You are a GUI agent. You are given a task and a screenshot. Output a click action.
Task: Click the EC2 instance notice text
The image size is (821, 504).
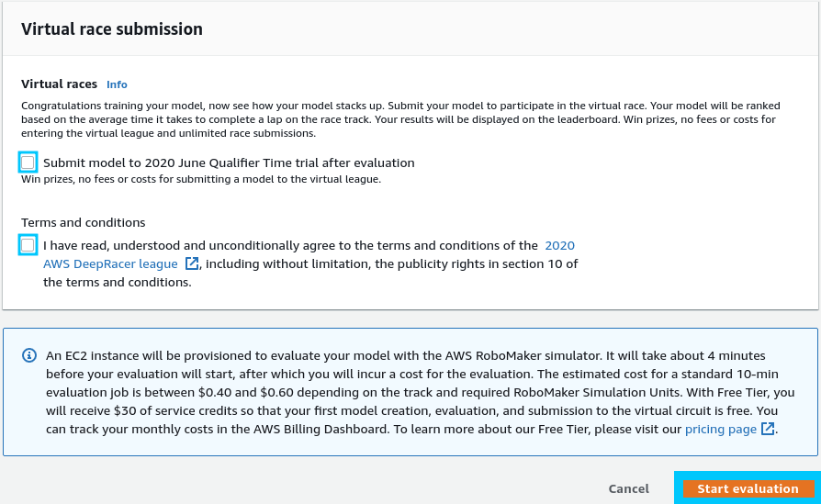(404, 392)
